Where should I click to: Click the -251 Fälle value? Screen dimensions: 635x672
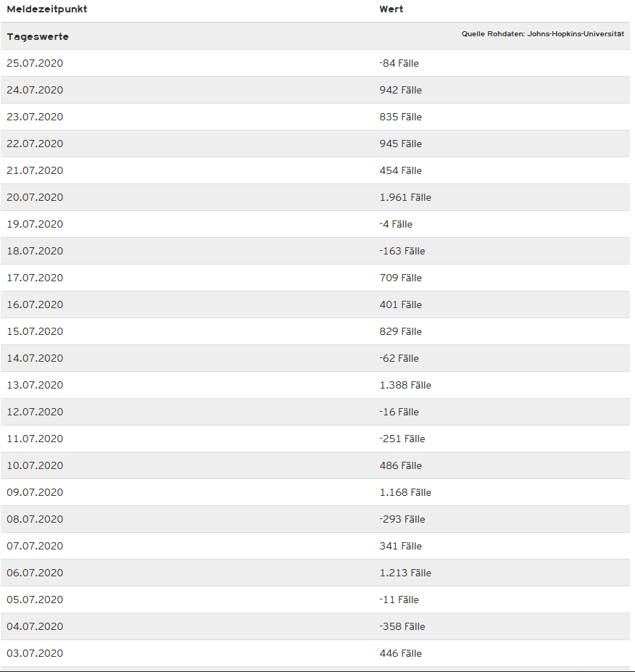tap(402, 439)
